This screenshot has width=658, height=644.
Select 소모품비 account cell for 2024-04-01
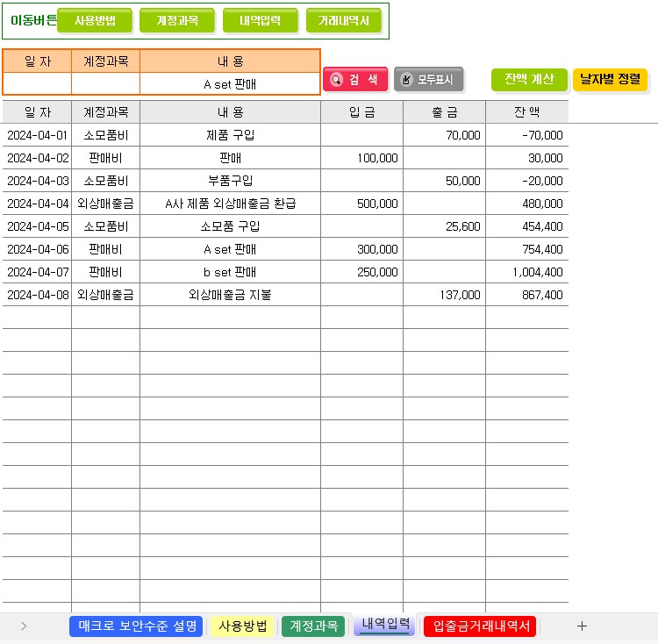point(106,135)
